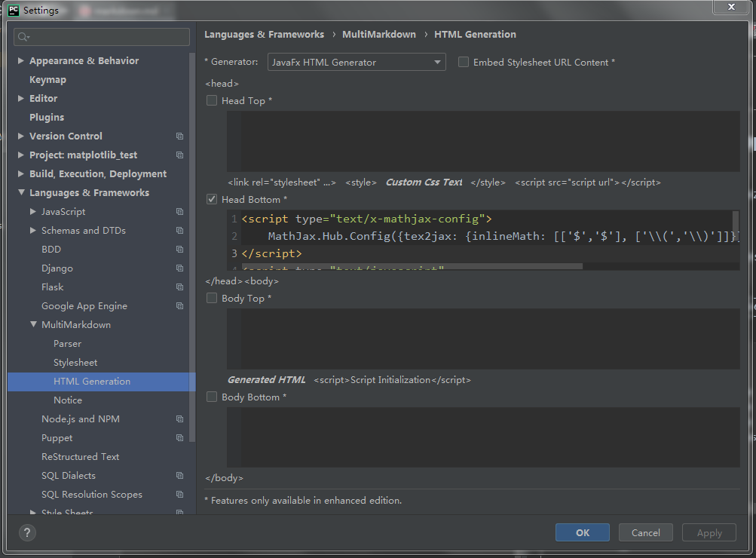Expand the Editor section arrow
This screenshot has width=756, height=558.
point(21,98)
